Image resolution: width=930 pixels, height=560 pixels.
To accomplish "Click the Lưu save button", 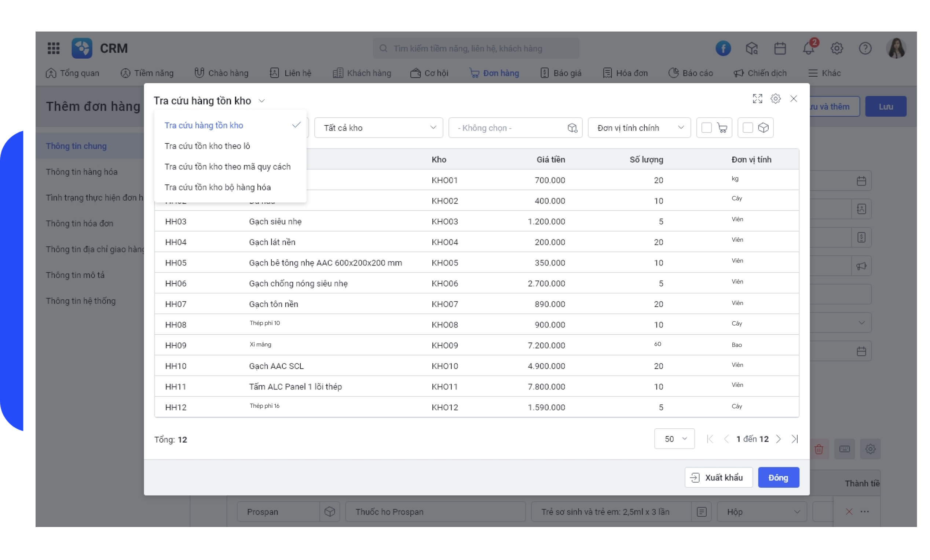I will tap(885, 106).
